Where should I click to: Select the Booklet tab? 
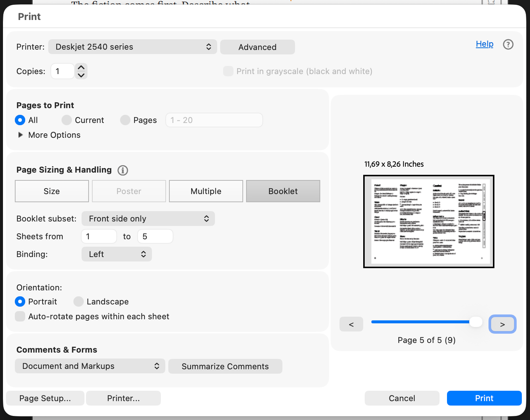click(283, 191)
